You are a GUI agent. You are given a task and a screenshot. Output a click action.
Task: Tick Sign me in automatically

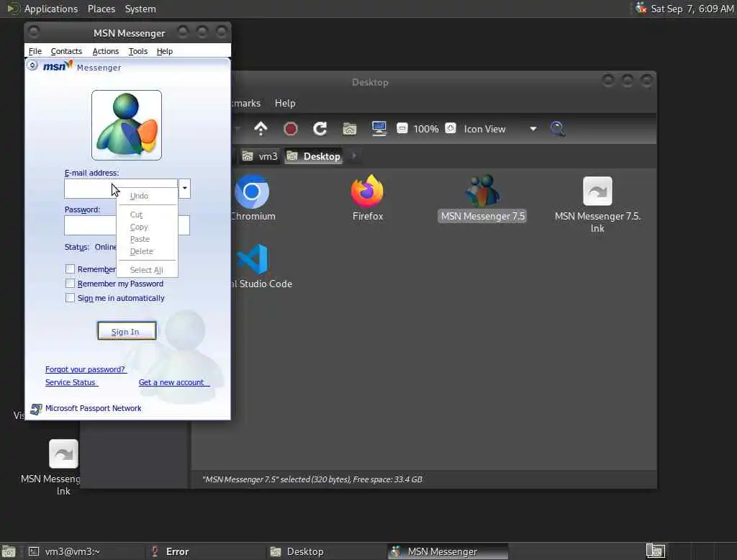(x=70, y=298)
